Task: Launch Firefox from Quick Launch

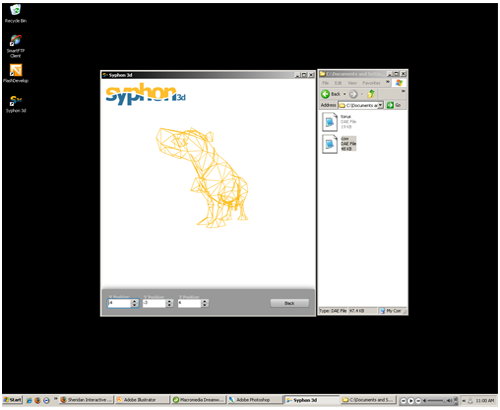Action: (38, 400)
